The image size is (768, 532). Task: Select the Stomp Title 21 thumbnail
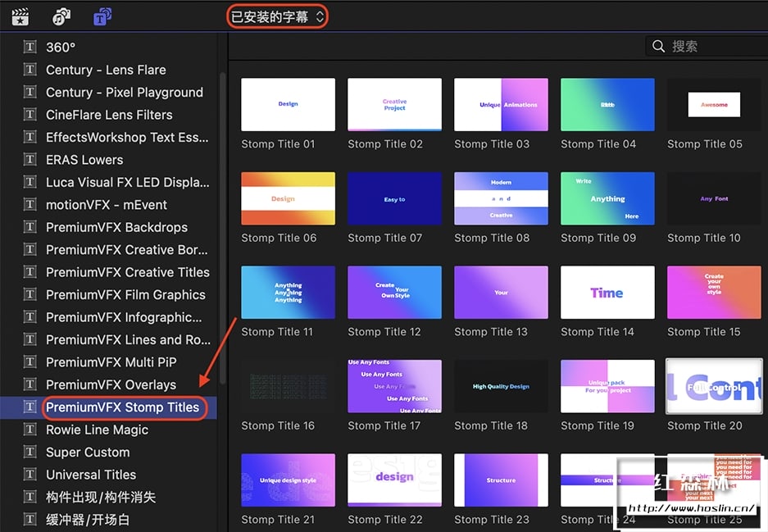tap(288, 480)
